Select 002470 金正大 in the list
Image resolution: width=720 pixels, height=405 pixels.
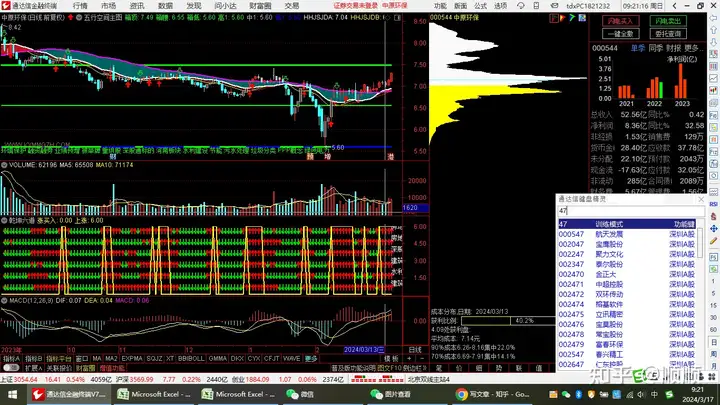(x=626, y=274)
